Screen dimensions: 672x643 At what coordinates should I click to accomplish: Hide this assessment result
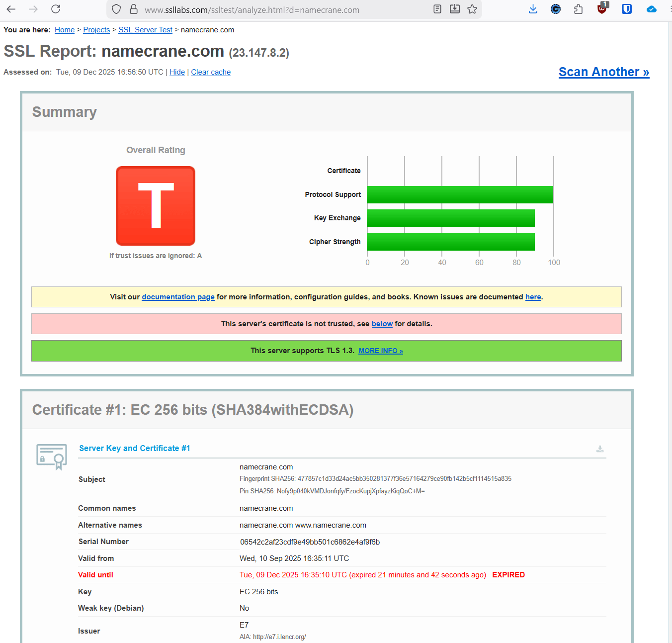(177, 72)
